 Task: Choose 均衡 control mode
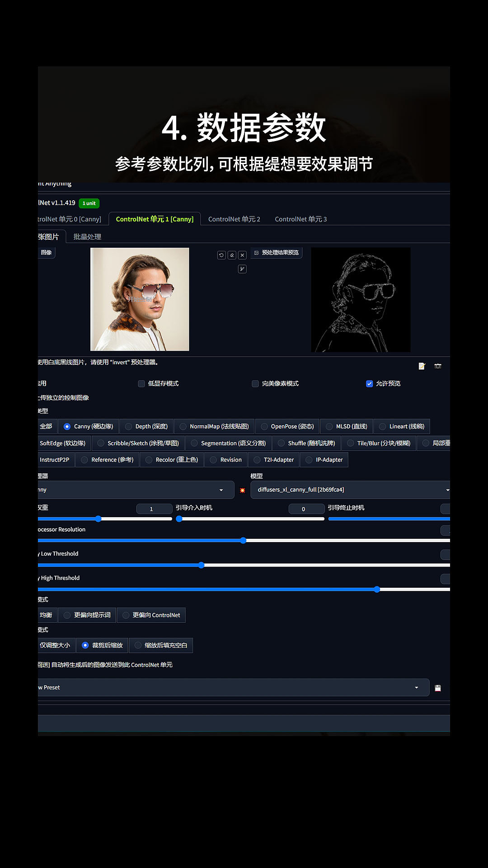pyautogui.click(x=47, y=615)
